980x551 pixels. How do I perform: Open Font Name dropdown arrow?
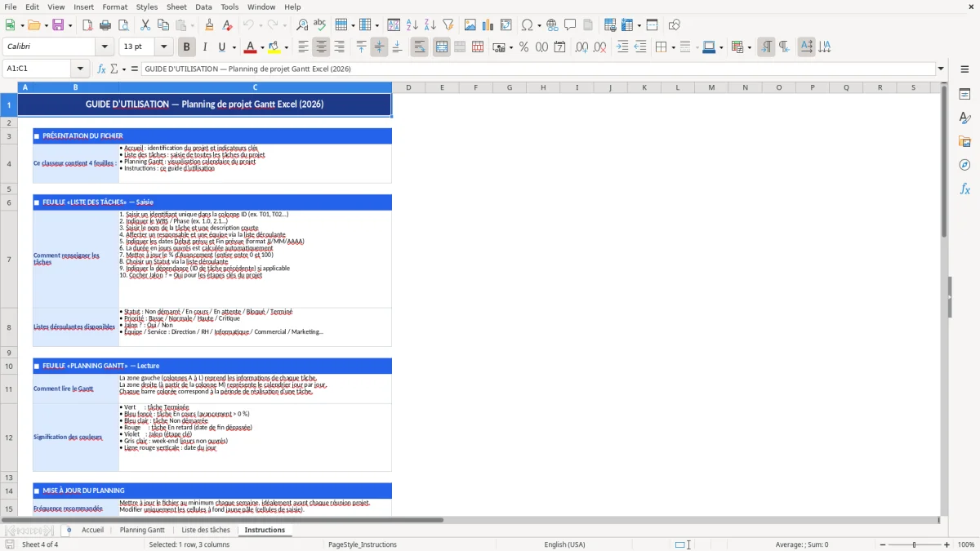[105, 47]
